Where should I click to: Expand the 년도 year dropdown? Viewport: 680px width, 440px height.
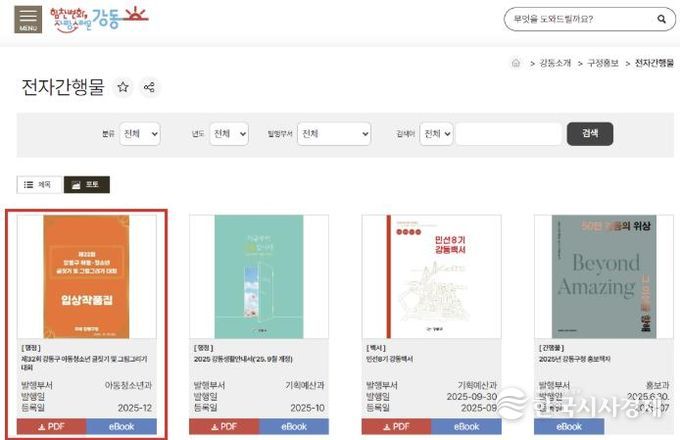click(x=229, y=134)
